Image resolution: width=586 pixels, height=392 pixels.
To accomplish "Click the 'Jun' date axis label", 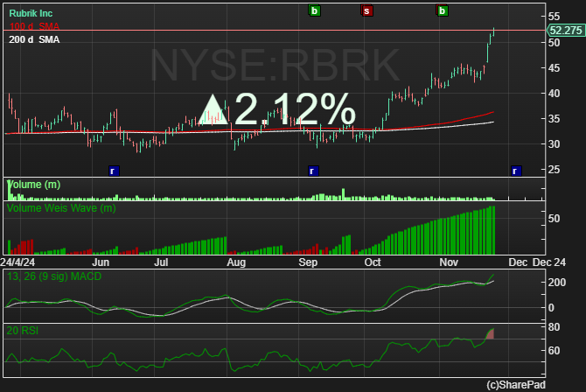I will (101, 262).
